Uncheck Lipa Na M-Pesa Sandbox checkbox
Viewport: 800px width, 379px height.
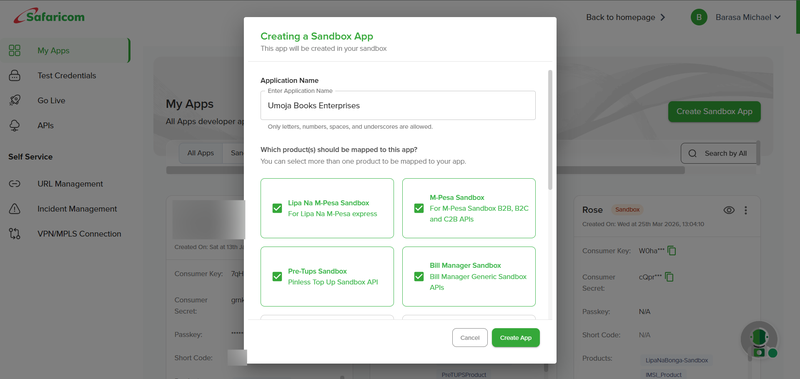[x=277, y=208]
